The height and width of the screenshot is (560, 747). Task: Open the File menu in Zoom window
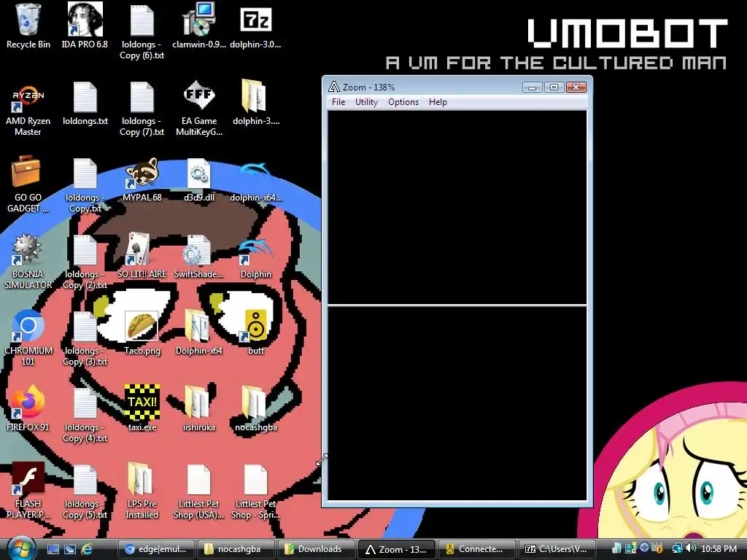pyautogui.click(x=338, y=102)
